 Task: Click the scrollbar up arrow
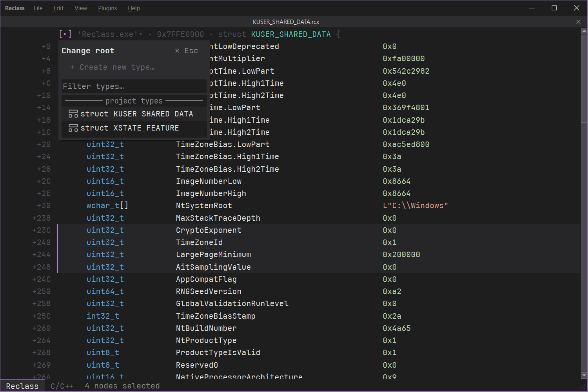pyautogui.click(x=584, y=31)
